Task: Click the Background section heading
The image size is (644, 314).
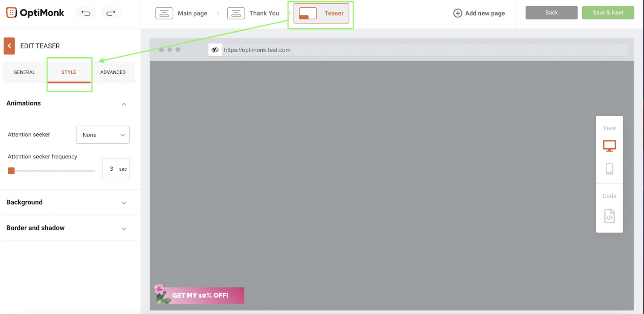Action: [24, 202]
